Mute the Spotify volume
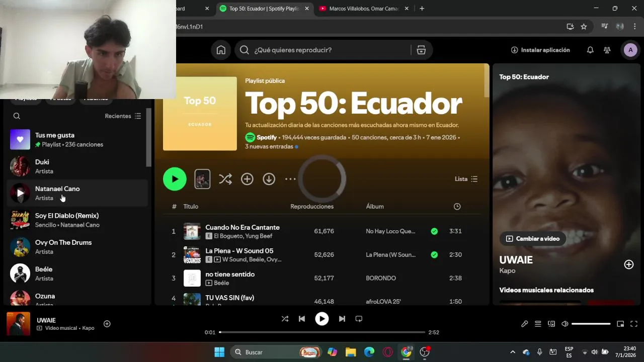Viewport: 644px width, 362px height. (565, 324)
